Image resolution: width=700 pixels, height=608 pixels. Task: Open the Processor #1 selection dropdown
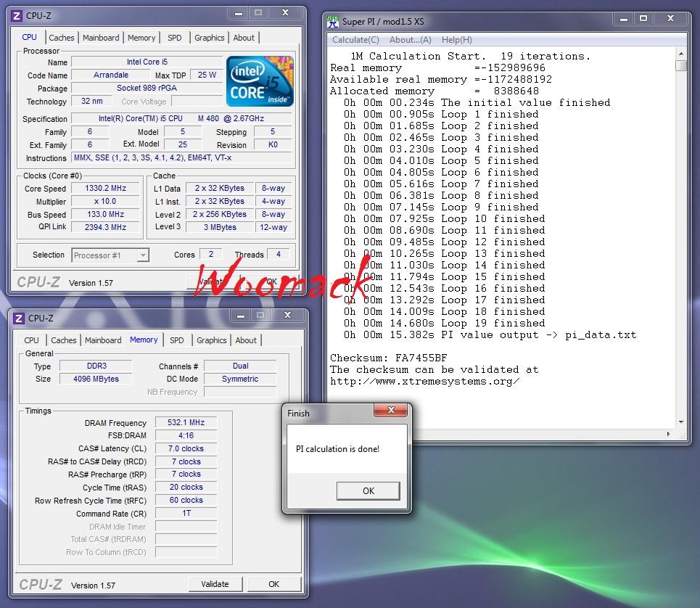click(x=143, y=255)
